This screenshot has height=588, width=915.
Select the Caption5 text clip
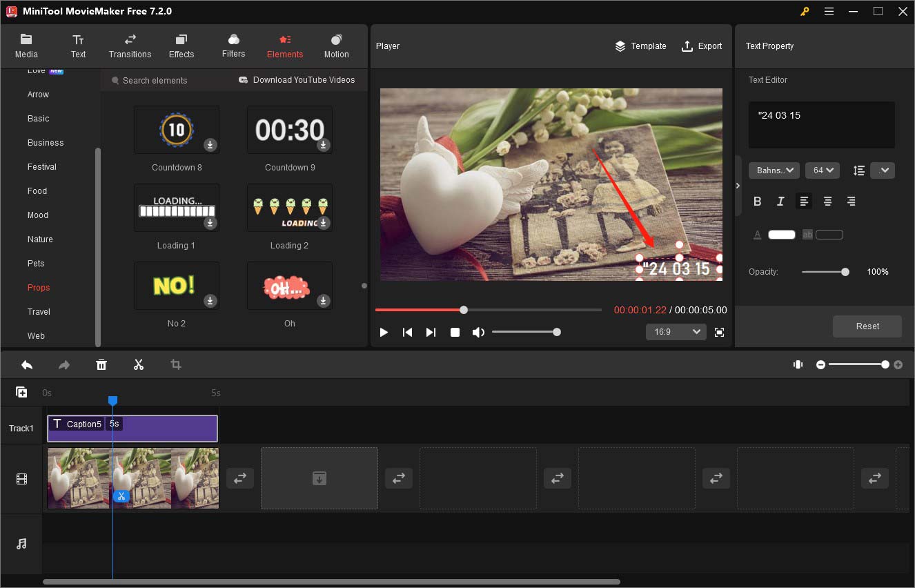(132, 429)
